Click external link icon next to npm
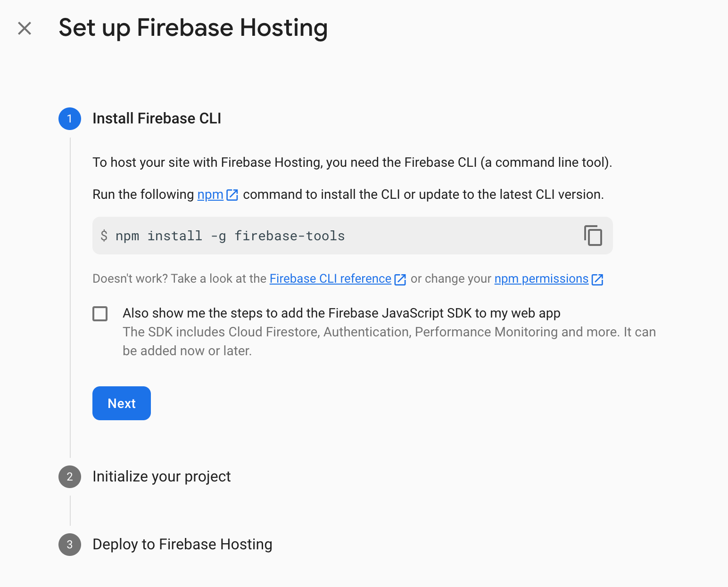The height and width of the screenshot is (587, 728). [232, 195]
